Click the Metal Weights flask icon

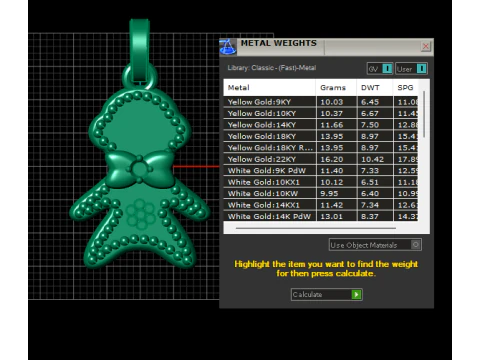point(228,47)
